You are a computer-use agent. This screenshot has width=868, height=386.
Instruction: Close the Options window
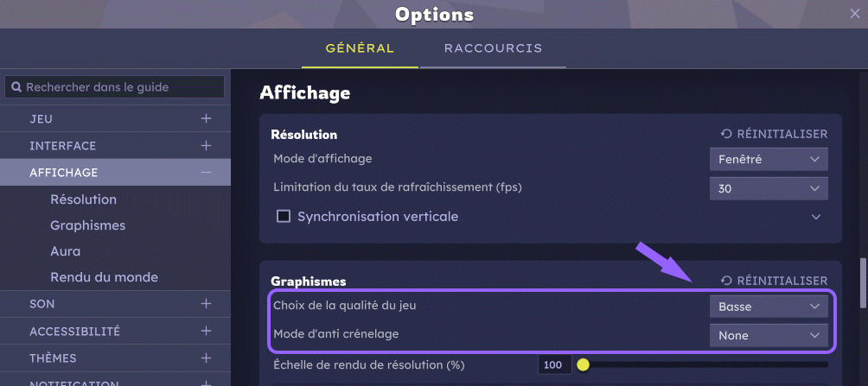(x=855, y=13)
